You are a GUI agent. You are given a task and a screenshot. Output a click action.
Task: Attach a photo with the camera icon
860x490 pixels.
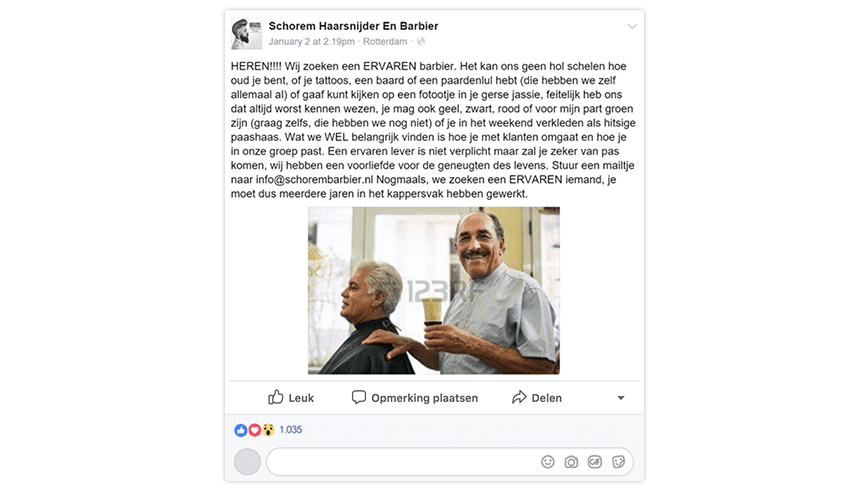click(x=571, y=462)
